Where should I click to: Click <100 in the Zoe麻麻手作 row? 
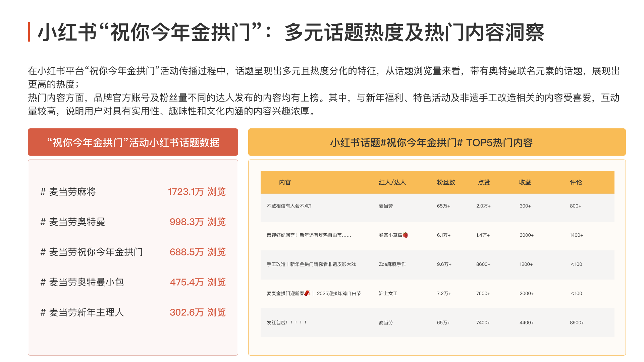click(576, 264)
